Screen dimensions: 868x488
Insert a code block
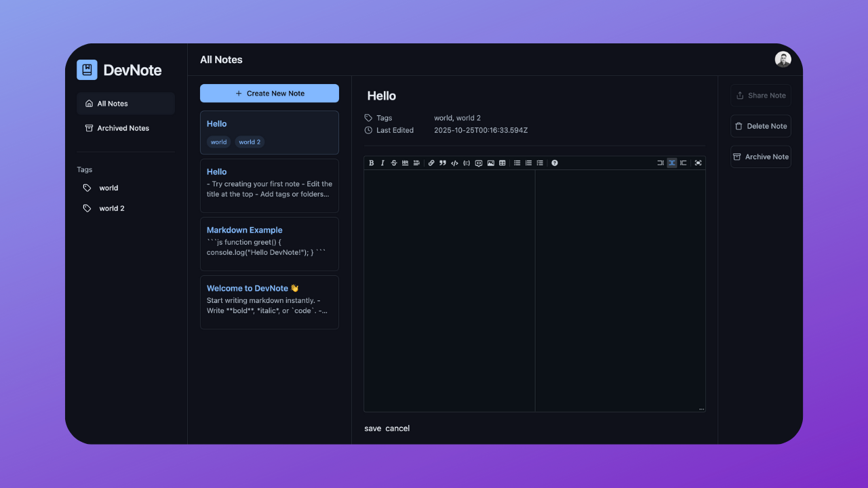click(x=466, y=163)
